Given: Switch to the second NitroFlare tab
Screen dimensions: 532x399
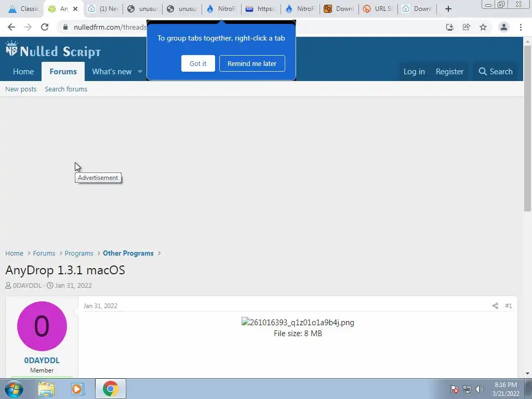Looking at the screenshot, I should (x=300, y=9).
